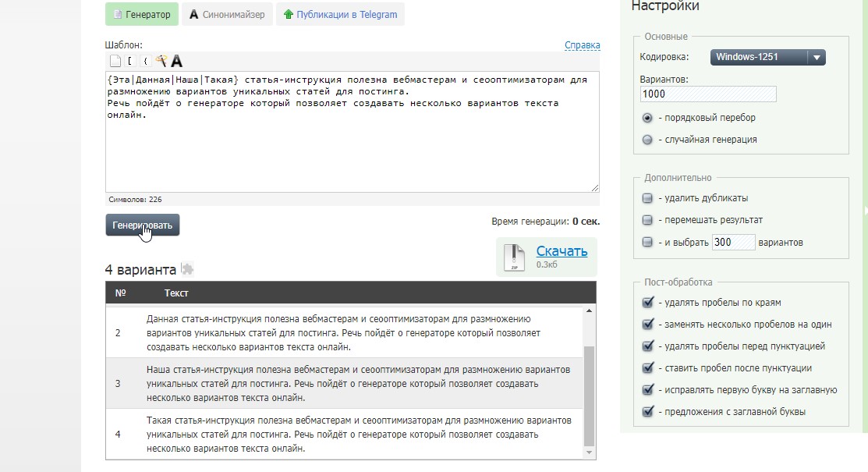
Task: Insert square brackets using the toolbar icon
Action: click(x=130, y=61)
